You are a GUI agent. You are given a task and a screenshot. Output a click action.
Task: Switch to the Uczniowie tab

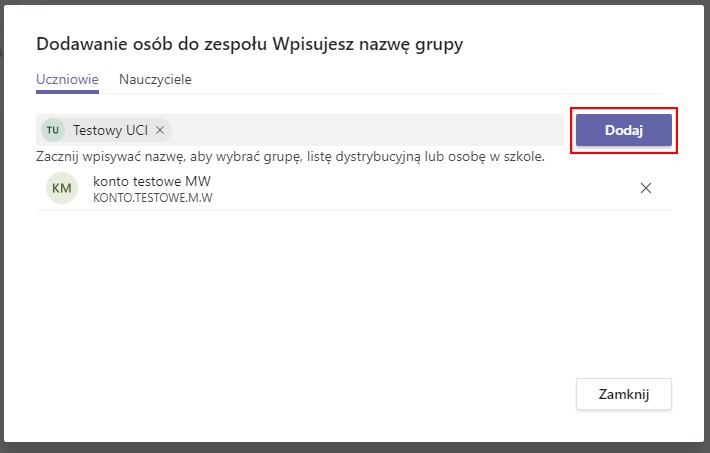point(67,80)
